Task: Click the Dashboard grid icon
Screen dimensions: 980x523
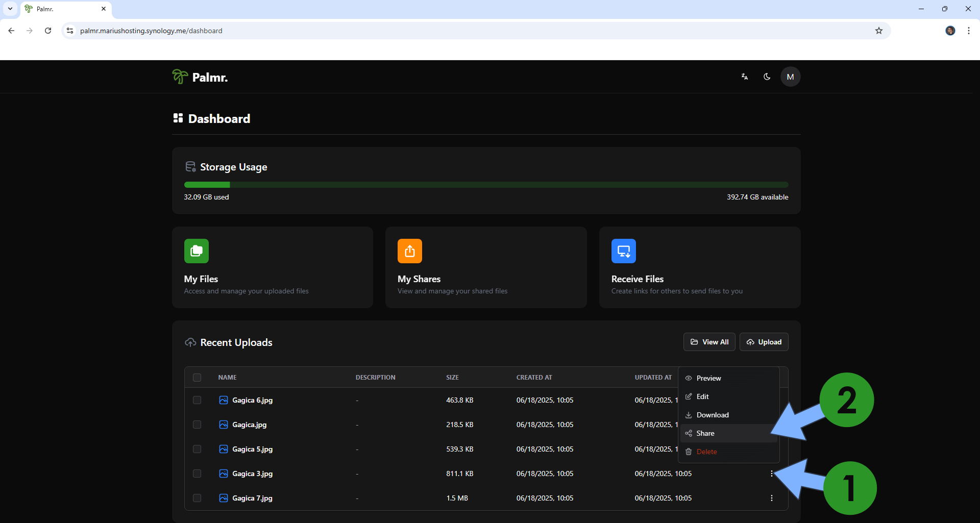Action: tap(178, 118)
